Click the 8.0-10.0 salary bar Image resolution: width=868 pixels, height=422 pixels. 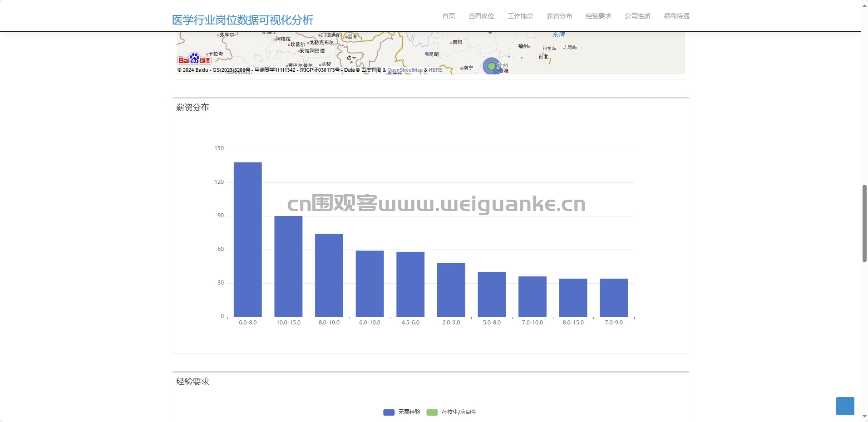click(329, 275)
